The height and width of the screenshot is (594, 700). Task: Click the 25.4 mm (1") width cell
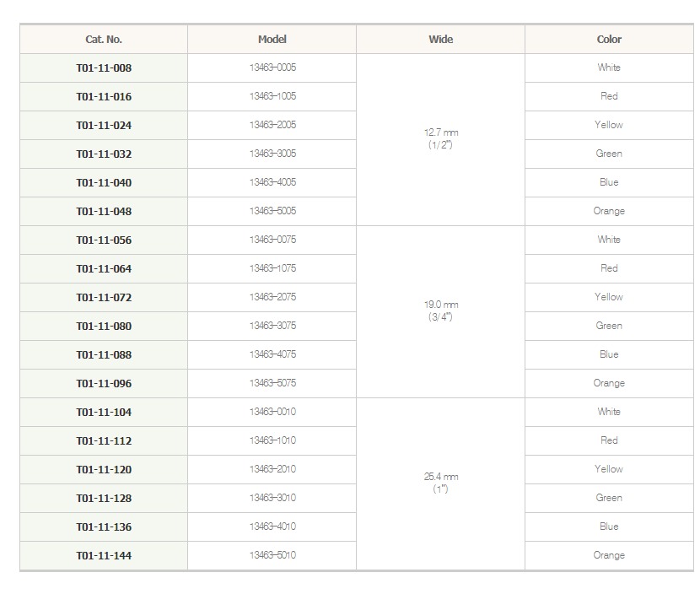[x=440, y=483]
